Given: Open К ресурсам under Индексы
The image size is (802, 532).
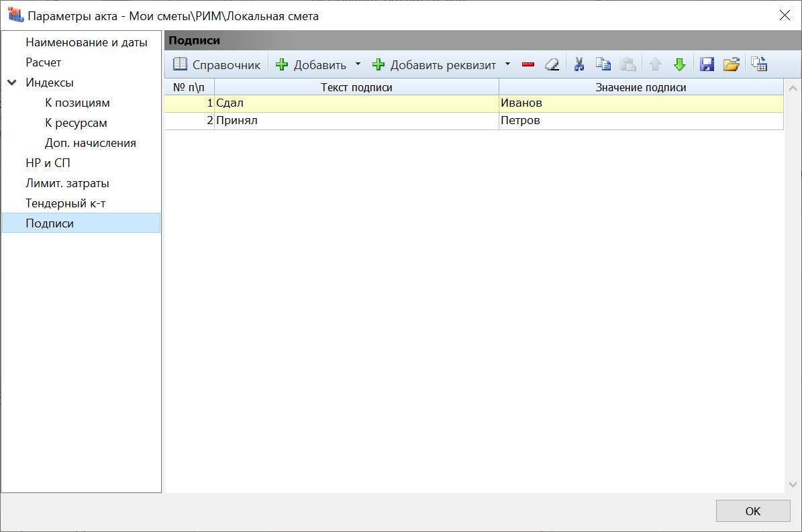Looking at the screenshot, I should coord(76,123).
